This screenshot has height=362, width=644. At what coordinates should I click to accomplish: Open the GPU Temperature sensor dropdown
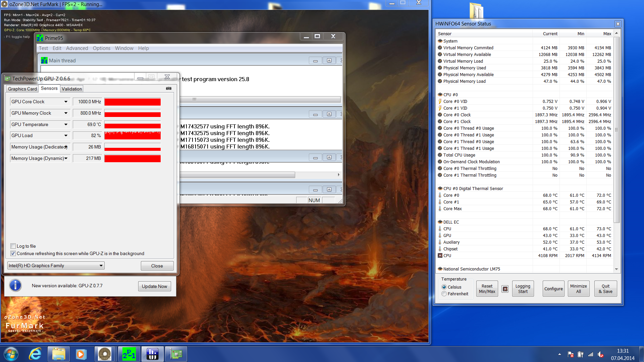pyautogui.click(x=66, y=124)
